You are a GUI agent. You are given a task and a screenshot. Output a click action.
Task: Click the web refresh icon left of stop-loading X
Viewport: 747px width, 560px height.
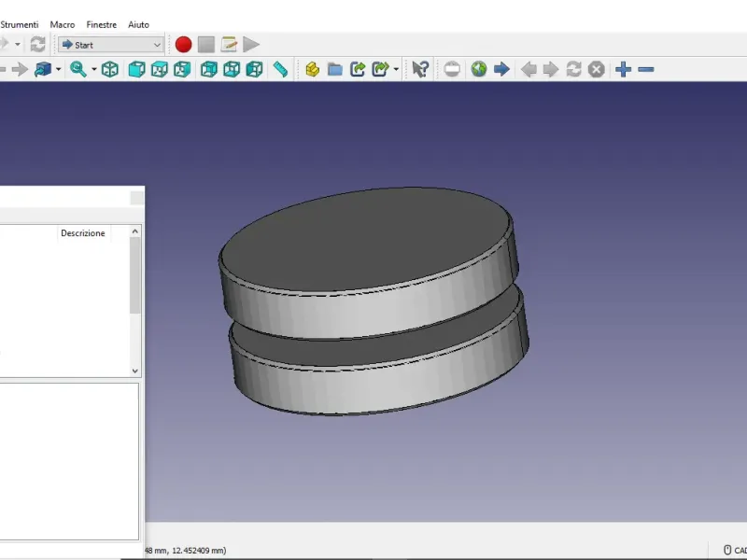[573, 69]
